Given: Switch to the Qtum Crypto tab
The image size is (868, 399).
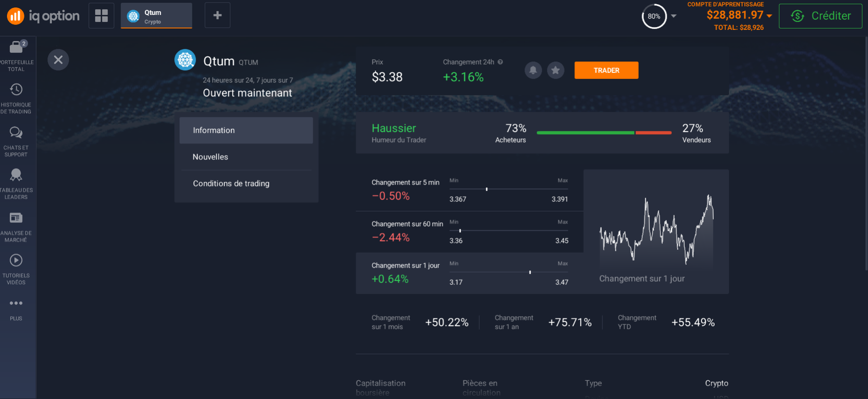Looking at the screenshot, I should [157, 15].
